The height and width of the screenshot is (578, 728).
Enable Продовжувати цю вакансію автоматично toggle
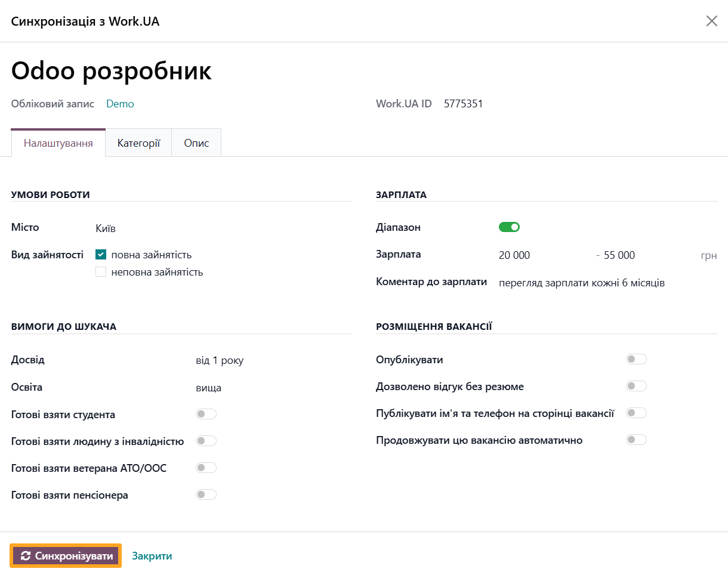click(x=636, y=440)
